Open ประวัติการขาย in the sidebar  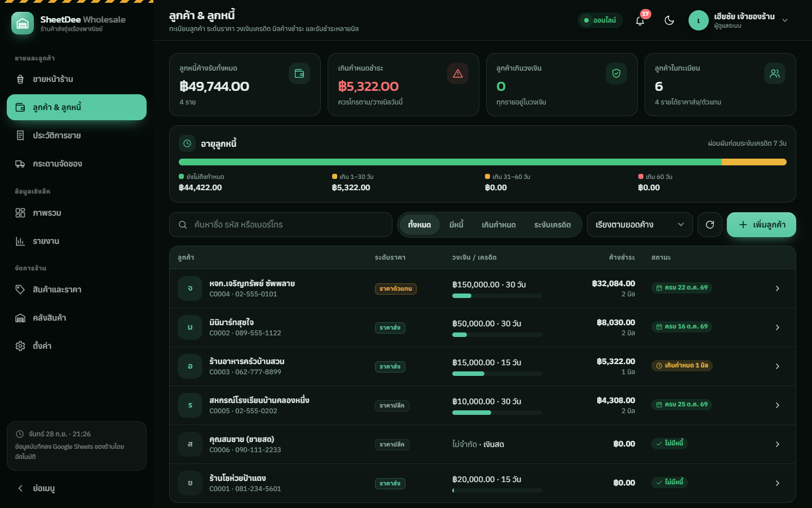pos(77,135)
